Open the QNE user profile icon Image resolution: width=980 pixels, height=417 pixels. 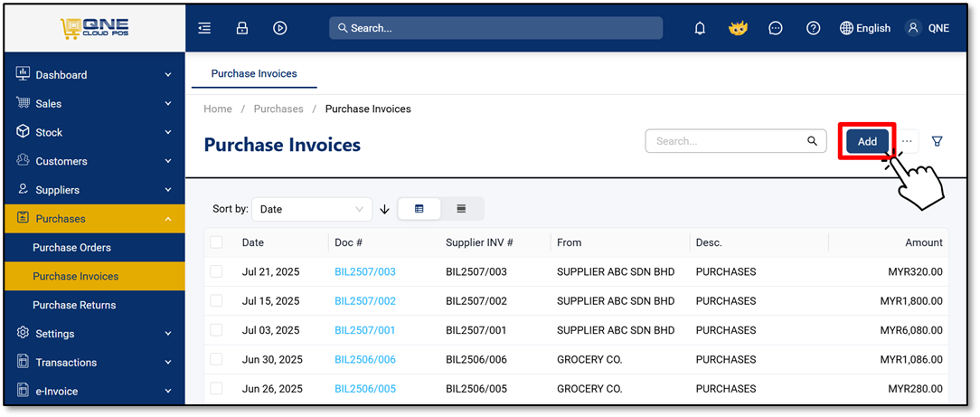[x=913, y=28]
